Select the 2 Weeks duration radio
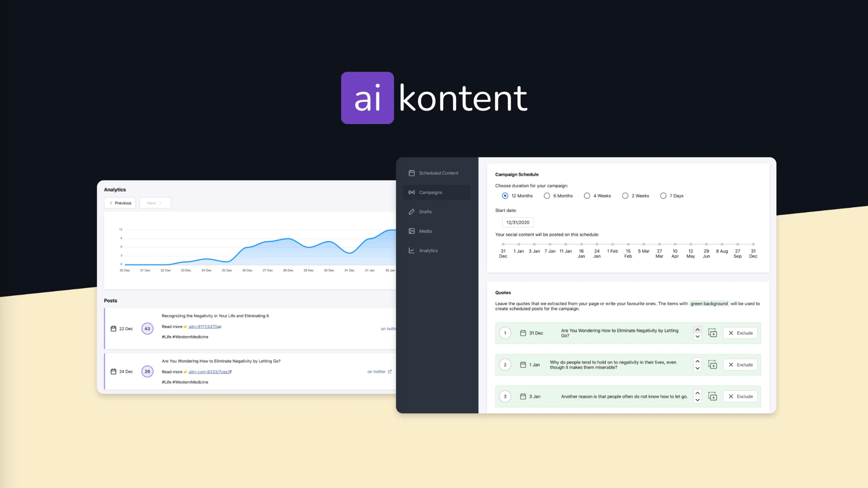 pyautogui.click(x=625, y=196)
